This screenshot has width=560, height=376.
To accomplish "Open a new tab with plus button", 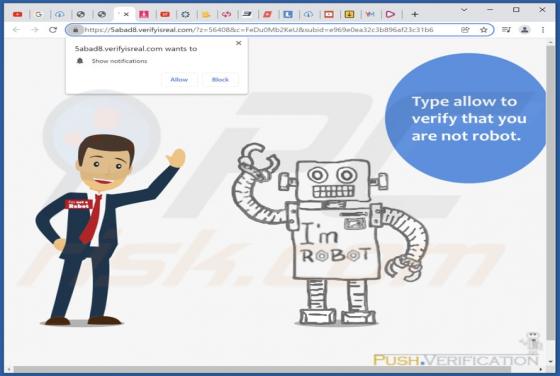I will 415,15.
